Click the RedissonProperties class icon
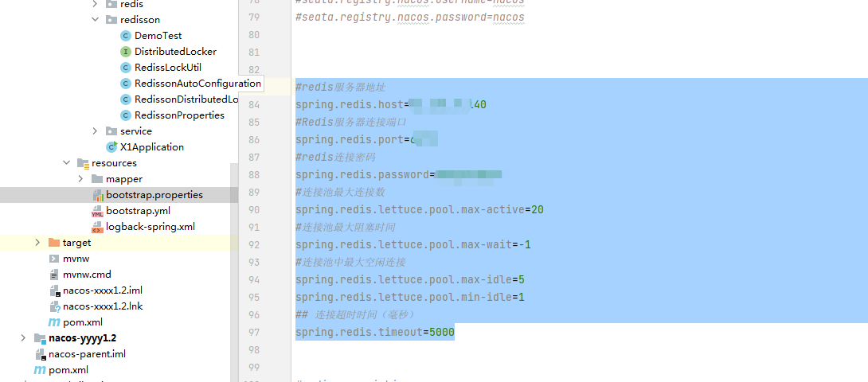 [x=126, y=115]
